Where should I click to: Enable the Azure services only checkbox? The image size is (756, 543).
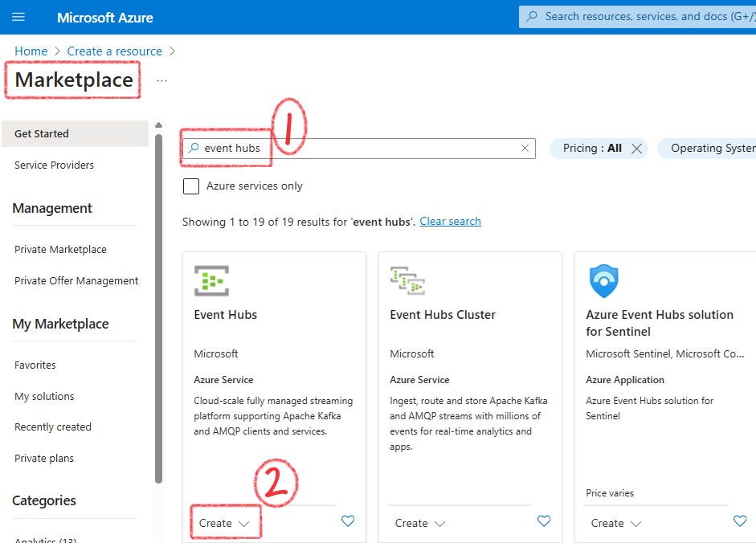191,186
